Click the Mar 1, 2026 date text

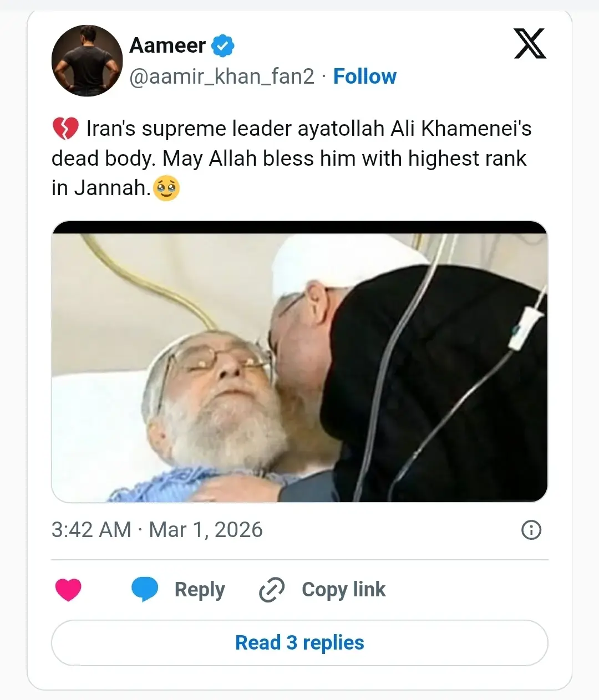(206, 530)
